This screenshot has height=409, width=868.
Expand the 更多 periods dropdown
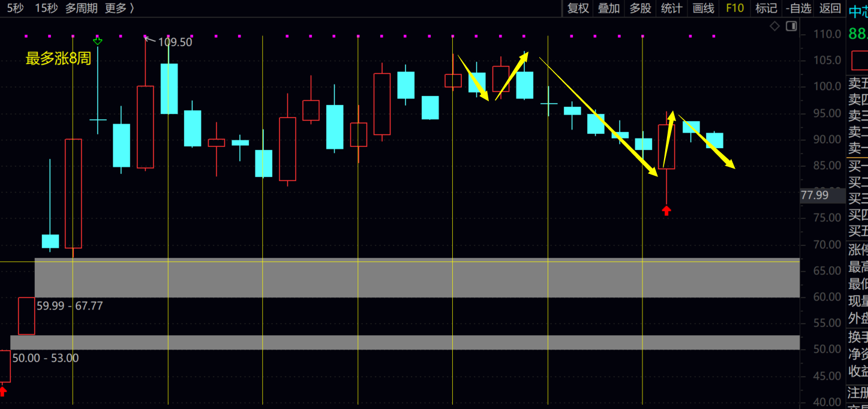pos(119,8)
